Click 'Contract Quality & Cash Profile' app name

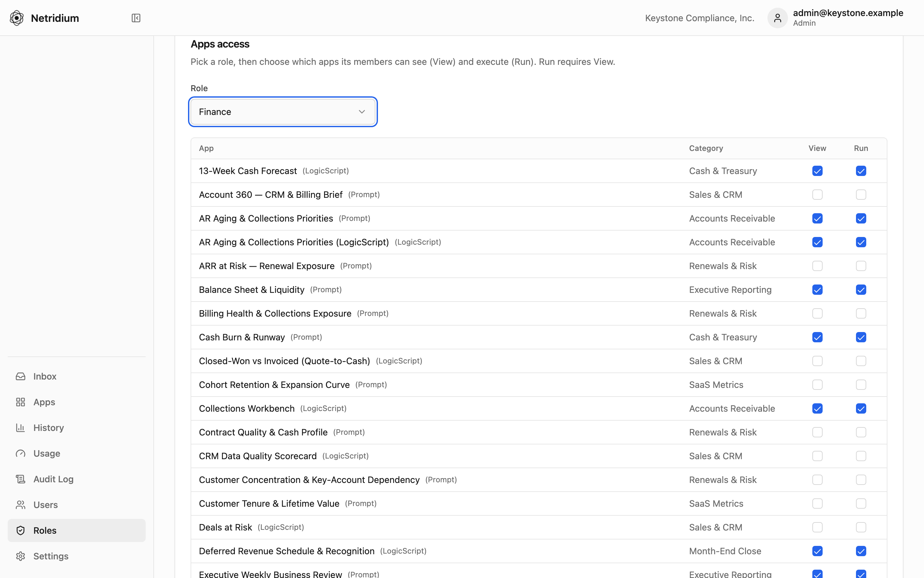point(263,432)
